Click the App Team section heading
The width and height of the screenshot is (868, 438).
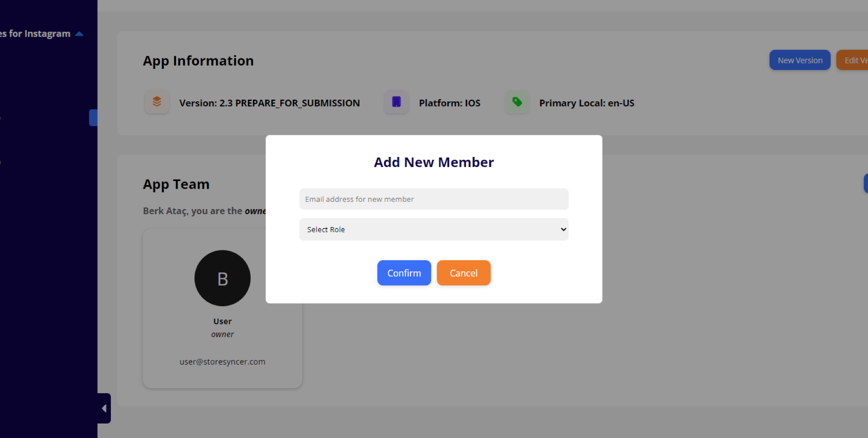(176, 184)
